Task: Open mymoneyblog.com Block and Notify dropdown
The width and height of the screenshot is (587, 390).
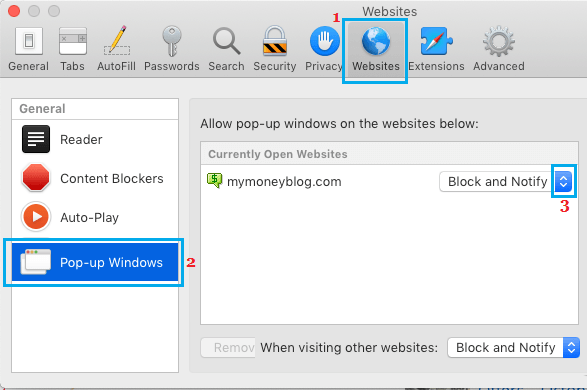Action: tap(506, 182)
